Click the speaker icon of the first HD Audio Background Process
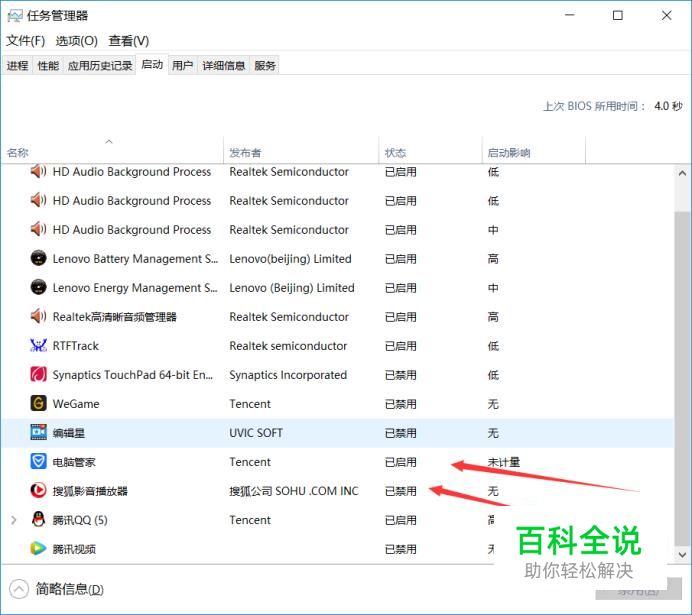The image size is (692, 615). [38, 171]
